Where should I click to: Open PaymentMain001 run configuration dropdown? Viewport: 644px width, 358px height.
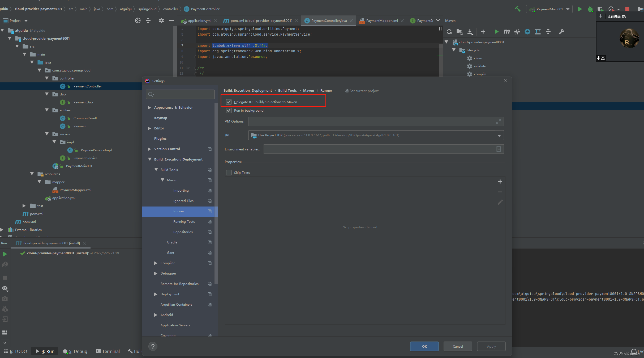pyautogui.click(x=549, y=9)
